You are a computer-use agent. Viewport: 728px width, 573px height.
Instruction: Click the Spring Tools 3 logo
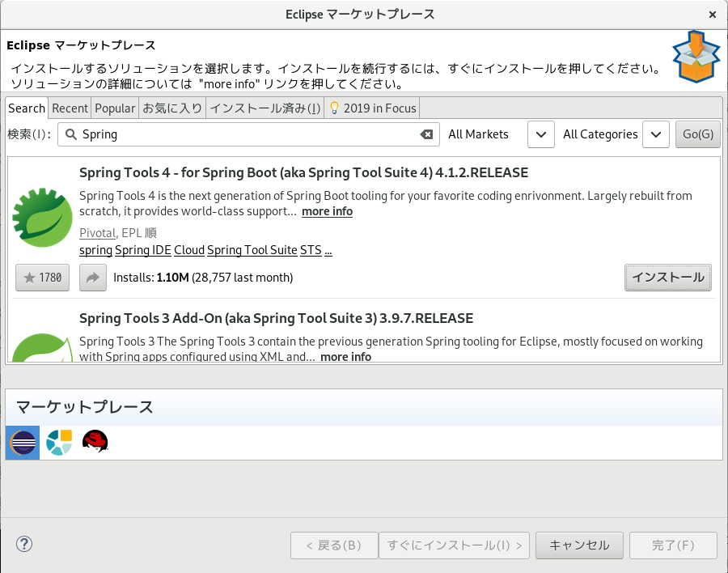click(x=42, y=347)
